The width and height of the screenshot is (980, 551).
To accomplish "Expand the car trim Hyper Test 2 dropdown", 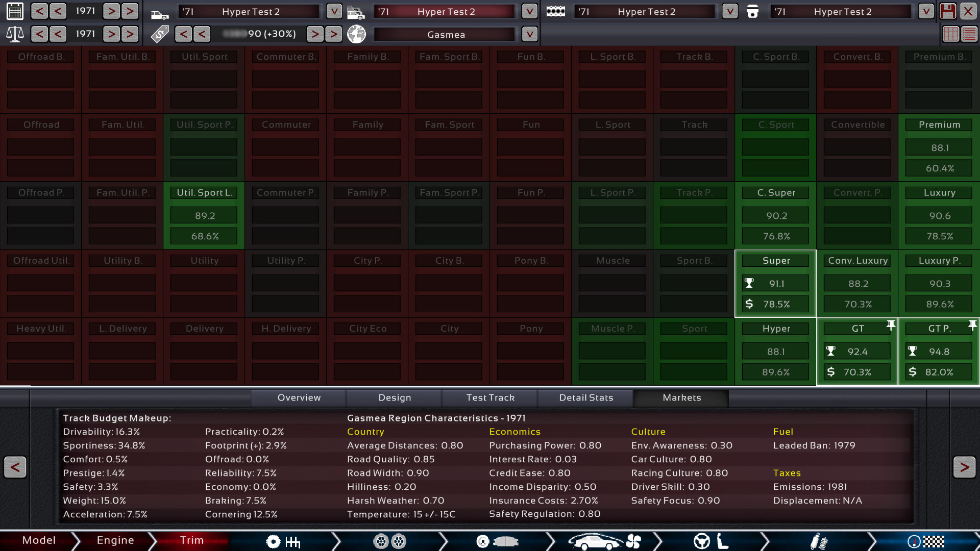I will (529, 11).
